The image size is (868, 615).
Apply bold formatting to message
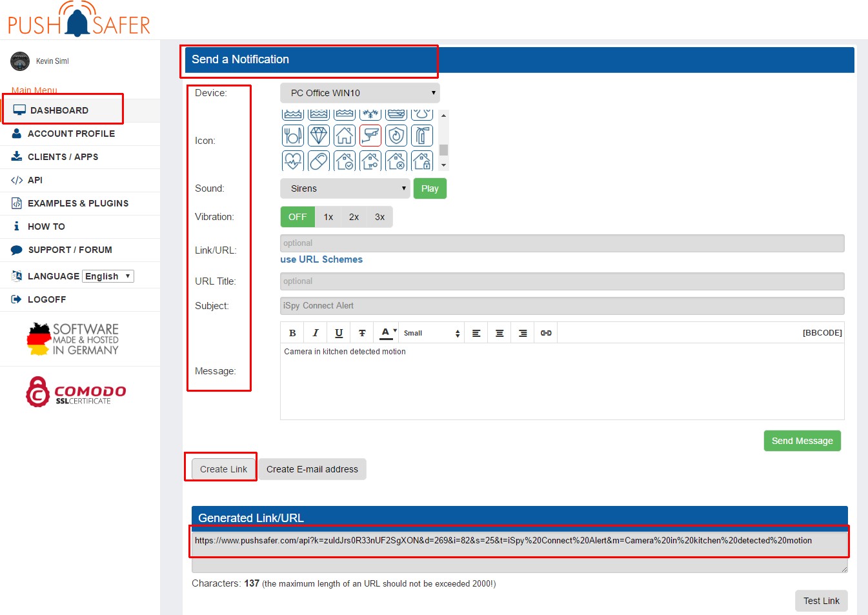pos(292,333)
